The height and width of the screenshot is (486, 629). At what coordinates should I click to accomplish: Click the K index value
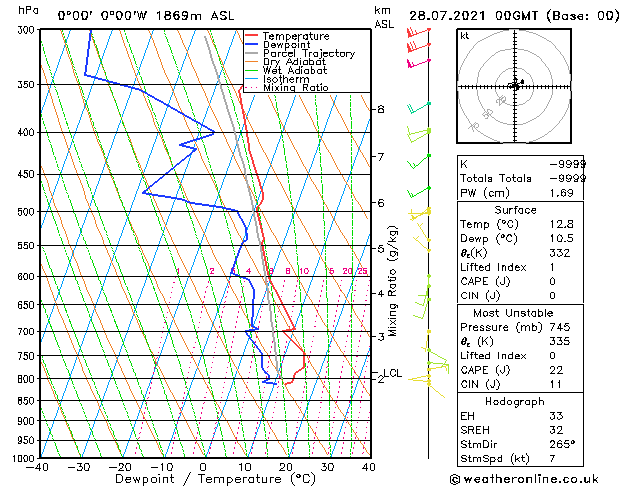point(567,164)
